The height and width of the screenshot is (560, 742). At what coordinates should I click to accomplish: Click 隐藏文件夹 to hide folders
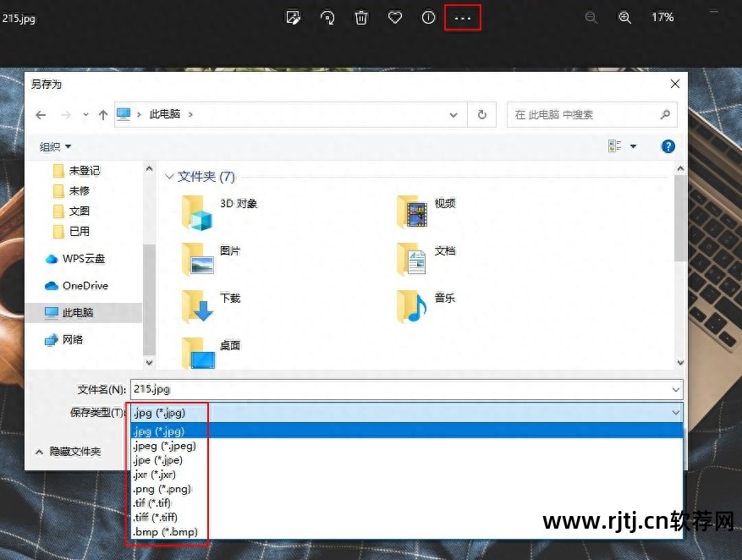click(69, 452)
